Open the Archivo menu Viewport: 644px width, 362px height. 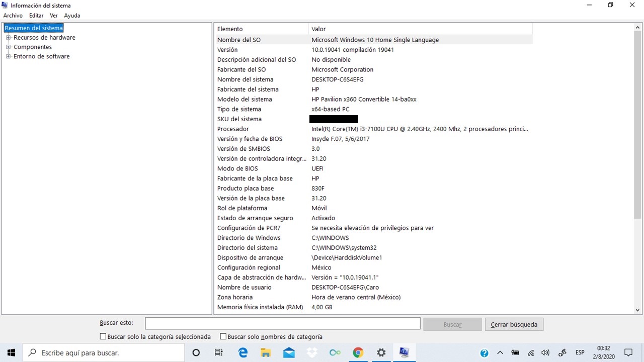coord(13,16)
